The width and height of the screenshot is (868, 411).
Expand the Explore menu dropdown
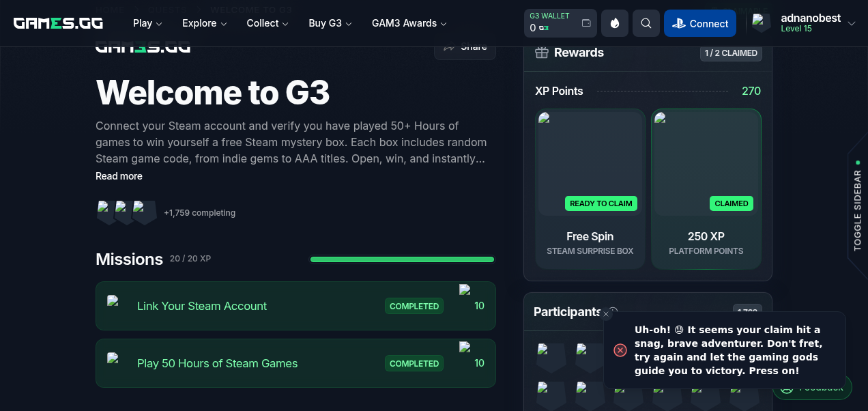pyautogui.click(x=204, y=23)
